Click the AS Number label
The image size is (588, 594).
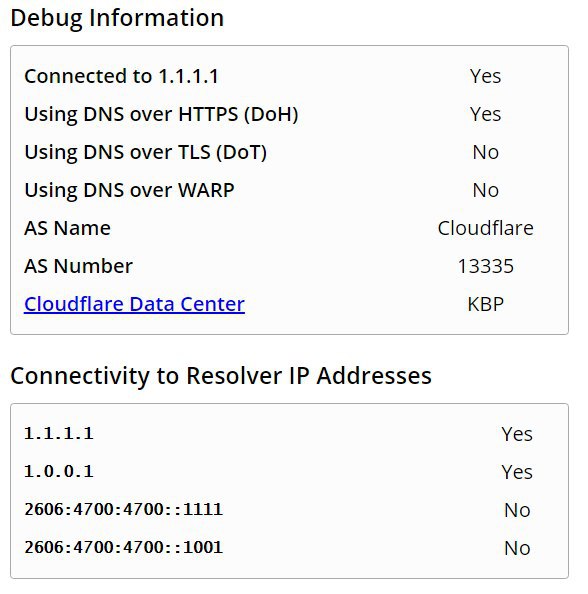[x=78, y=266]
